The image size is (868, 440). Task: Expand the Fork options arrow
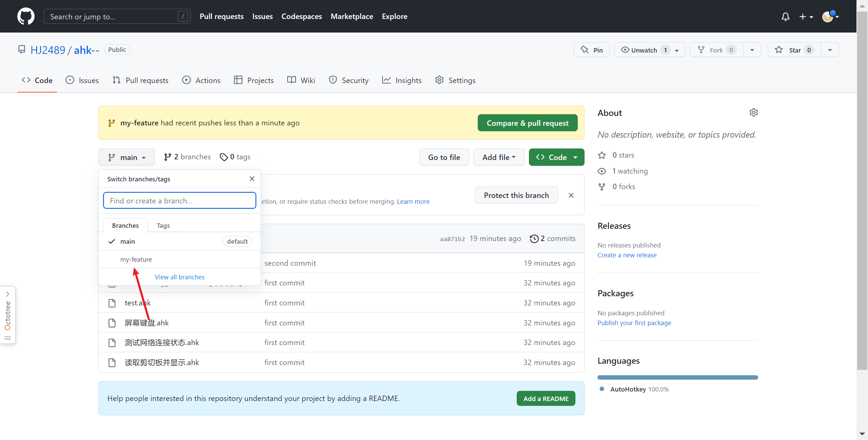752,50
